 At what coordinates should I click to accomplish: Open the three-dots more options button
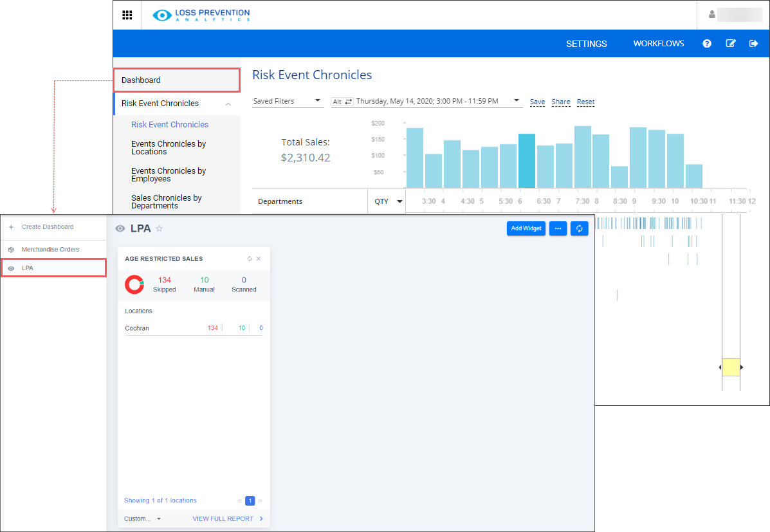pyautogui.click(x=558, y=228)
